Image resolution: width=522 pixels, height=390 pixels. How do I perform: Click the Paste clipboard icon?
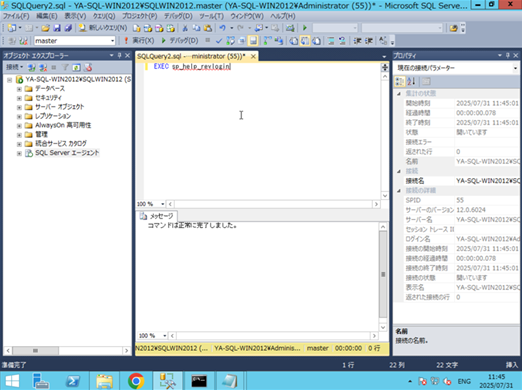point(208,28)
